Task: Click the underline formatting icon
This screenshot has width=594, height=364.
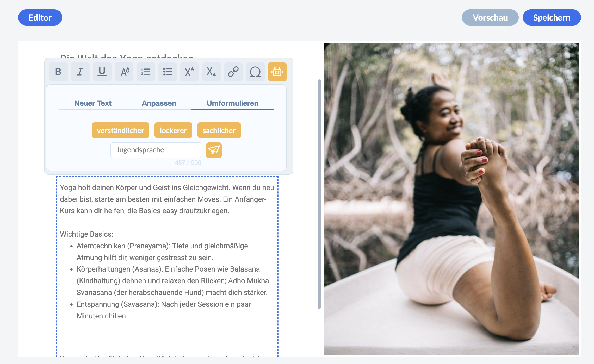Action: (102, 72)
